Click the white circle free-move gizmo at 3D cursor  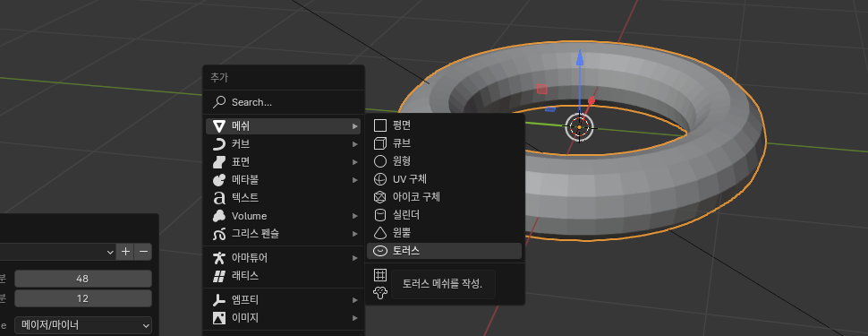580,127
